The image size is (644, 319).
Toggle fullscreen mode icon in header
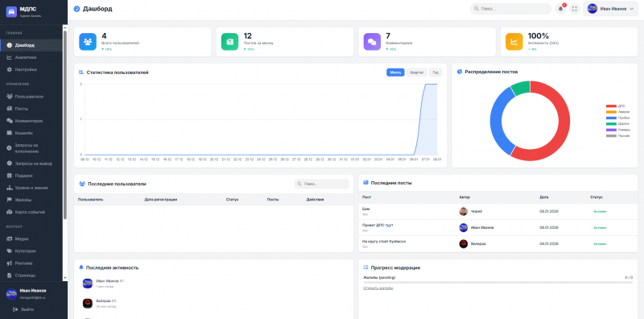click(x=574, y=9)
